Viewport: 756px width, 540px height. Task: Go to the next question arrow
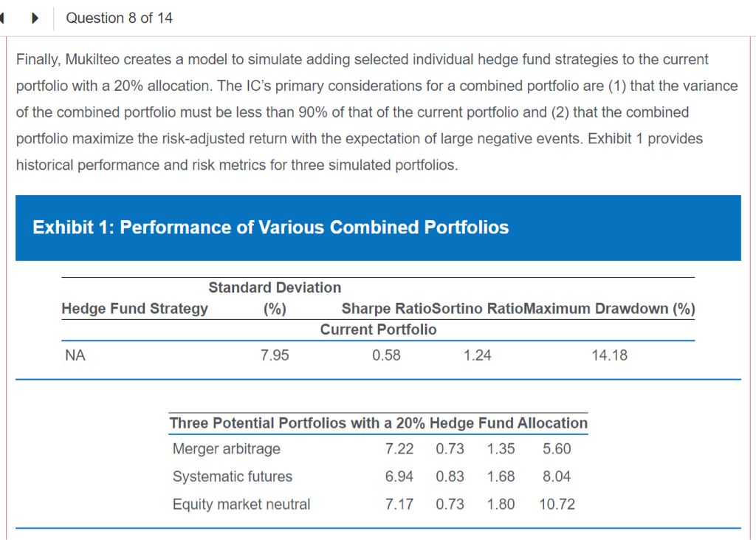(34, 18)
